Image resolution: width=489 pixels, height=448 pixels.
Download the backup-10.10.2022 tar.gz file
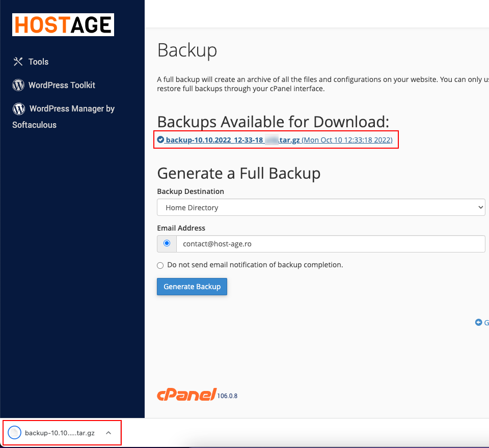[x=232, y=139]
